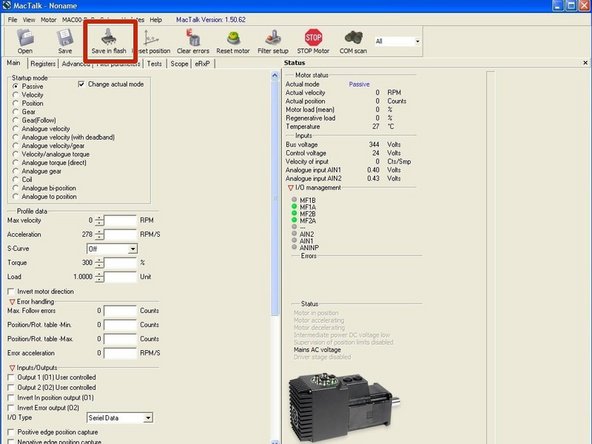Click Max. Follow errors input field
This screenshot has height=444, width=592.
pos(120,311)
